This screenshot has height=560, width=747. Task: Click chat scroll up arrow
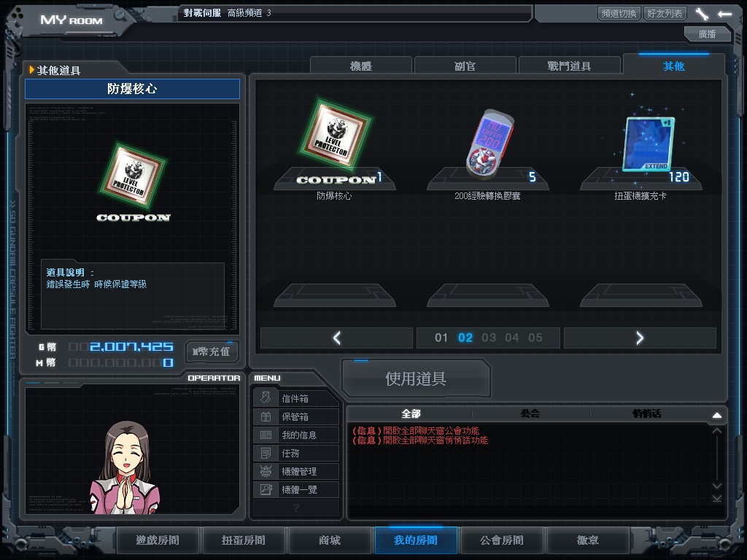(x=717, y=430)
